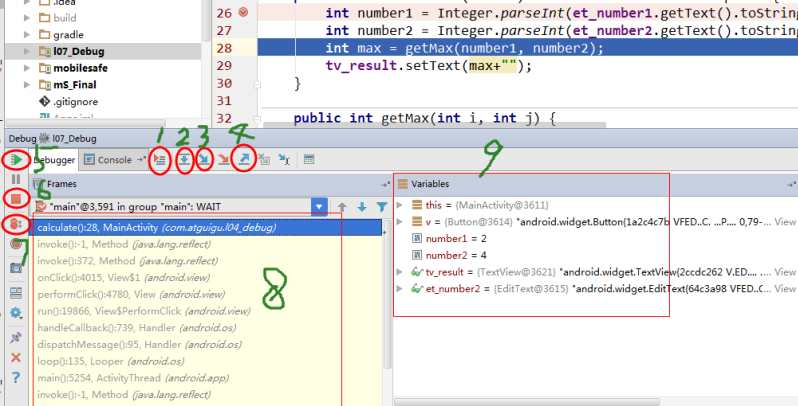Select frame loop():135, Looper
This screenshot has height=406, width=798.
(208, 362)
